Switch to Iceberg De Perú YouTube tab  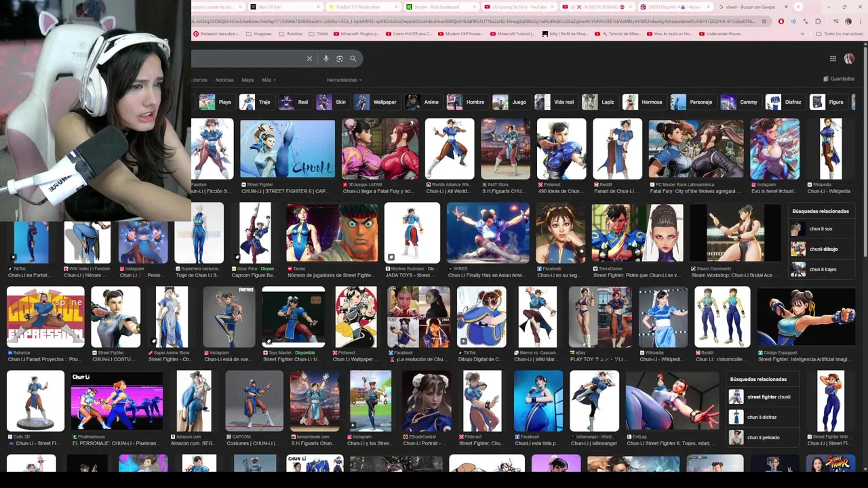(x=520, y=7)
